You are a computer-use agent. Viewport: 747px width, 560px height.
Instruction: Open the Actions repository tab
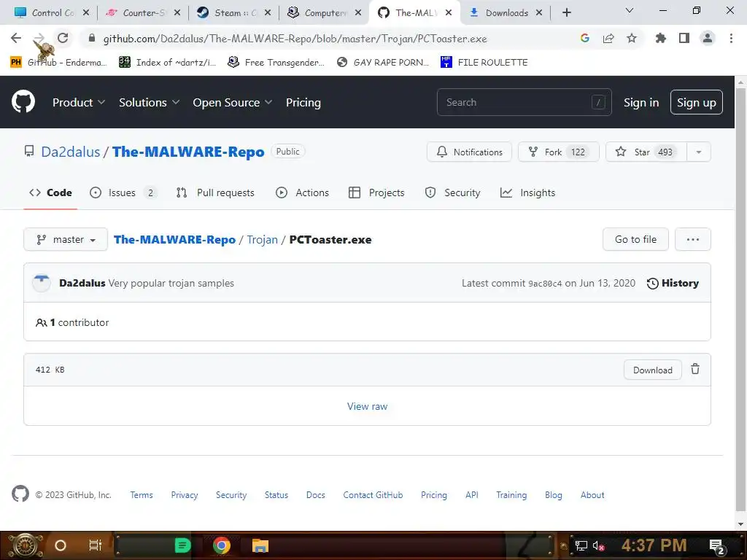point(302,192)
